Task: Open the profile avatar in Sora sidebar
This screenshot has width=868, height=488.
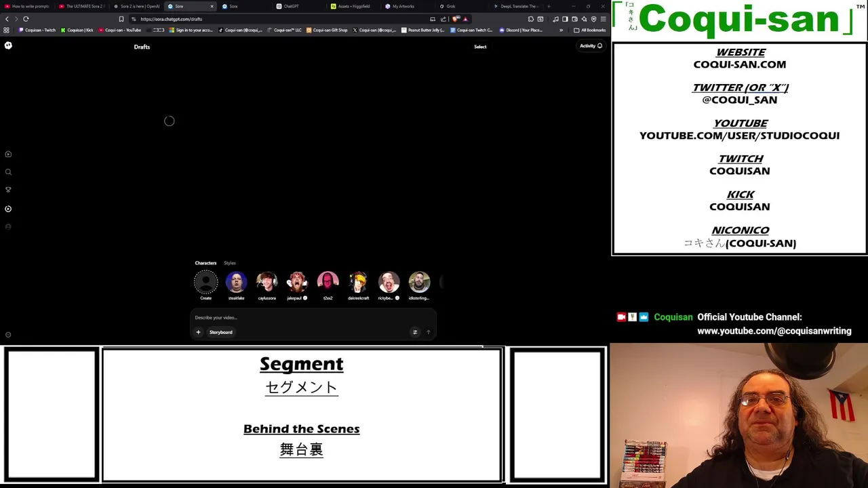Action: 8,226
